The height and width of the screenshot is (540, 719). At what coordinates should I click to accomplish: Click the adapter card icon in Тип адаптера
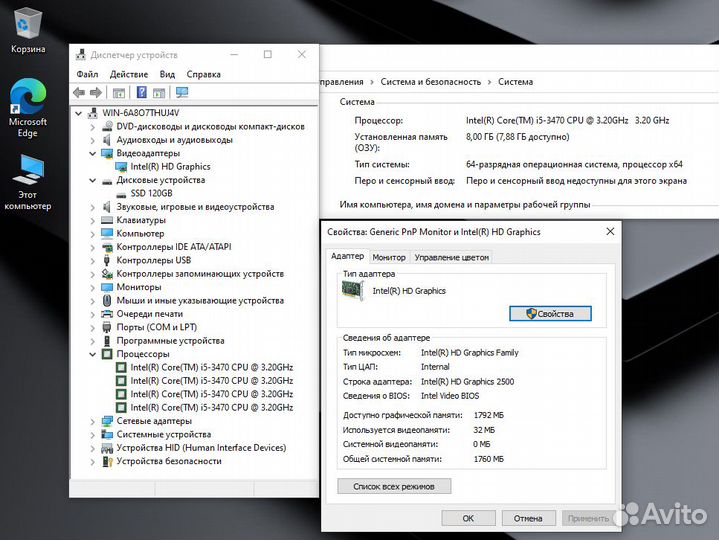(353, 291)
